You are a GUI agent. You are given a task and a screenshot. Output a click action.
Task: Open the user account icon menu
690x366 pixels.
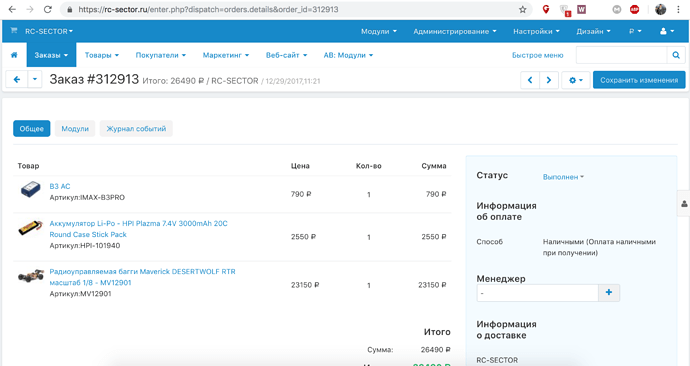[667, 31]
